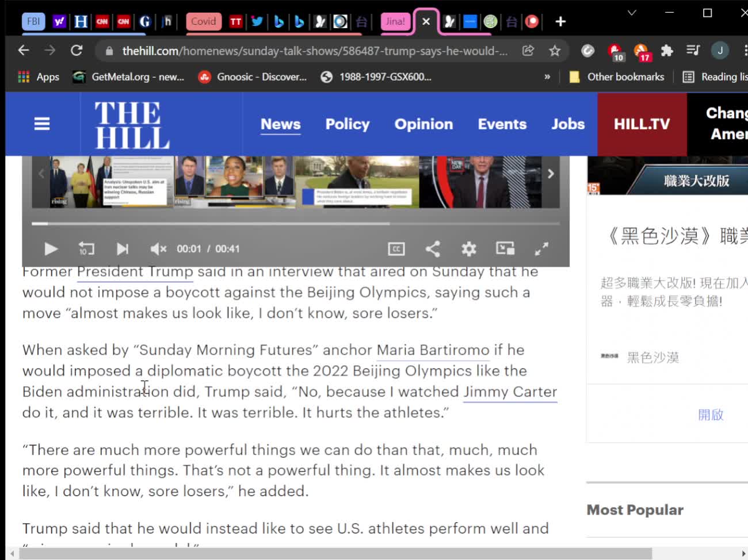Expand the FBI tab group
This screenshot has height=560, width=748.
[x=33, y=21]
